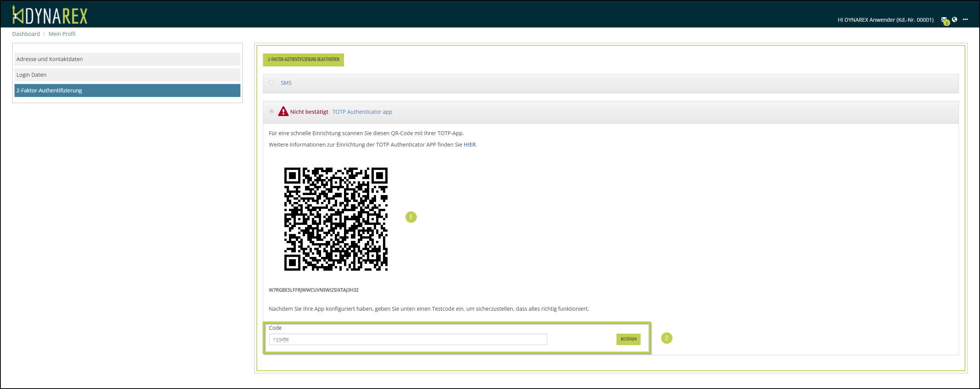Open the three-dots more menu

[x=965, y=19]
